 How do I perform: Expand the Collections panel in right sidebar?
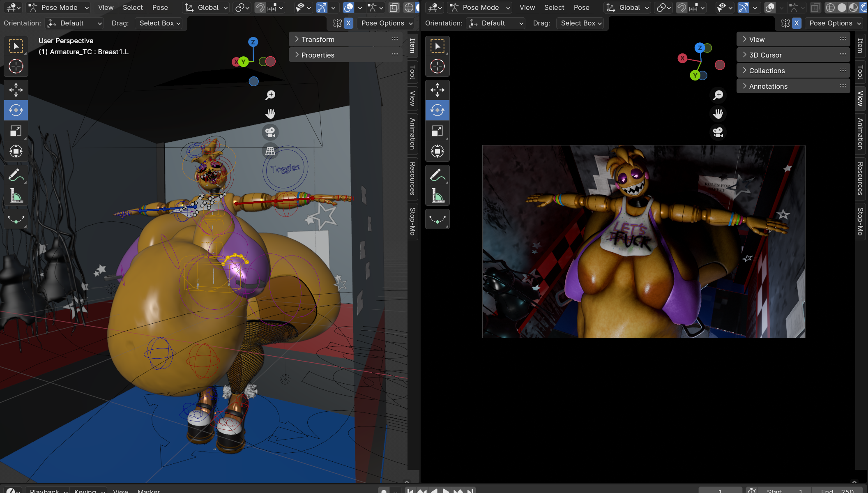point(793,71)
